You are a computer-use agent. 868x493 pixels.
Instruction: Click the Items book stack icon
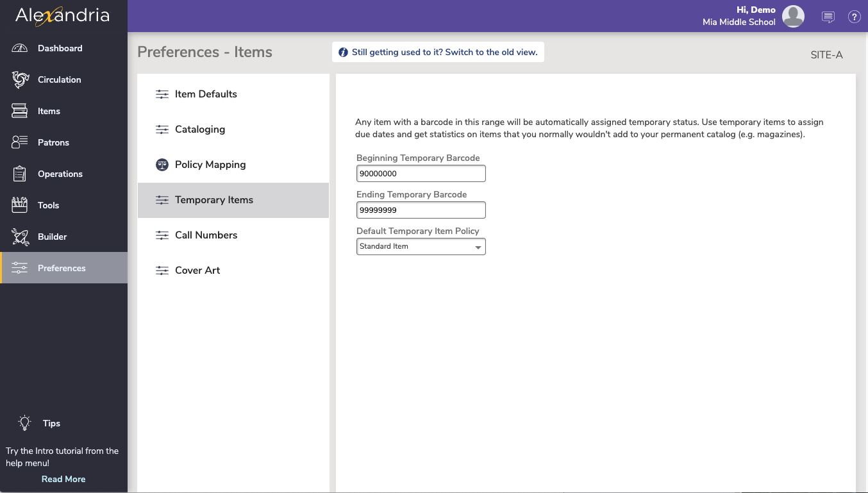pyautogui.click(x=20, y=111)
